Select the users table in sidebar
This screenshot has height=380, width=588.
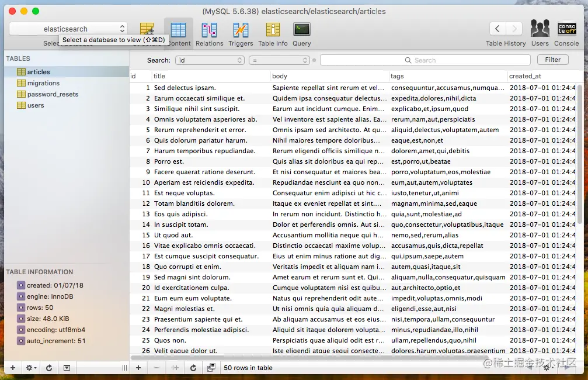point(67,105)
